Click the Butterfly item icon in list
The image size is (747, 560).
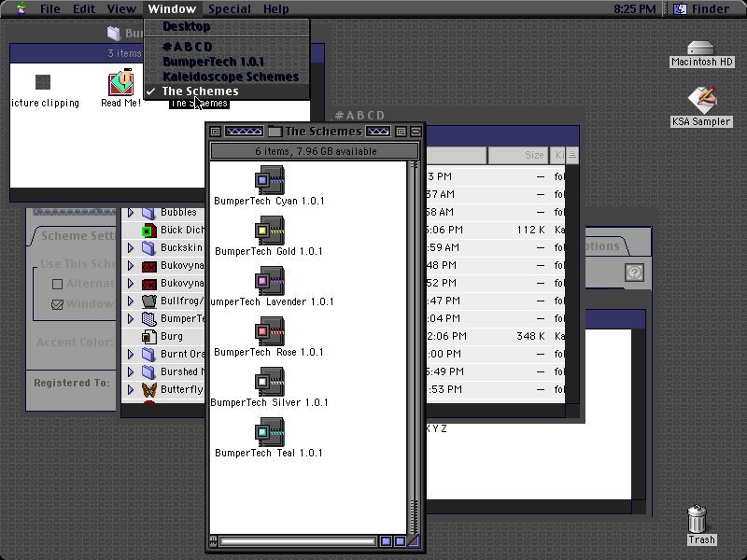coord(149,389)
